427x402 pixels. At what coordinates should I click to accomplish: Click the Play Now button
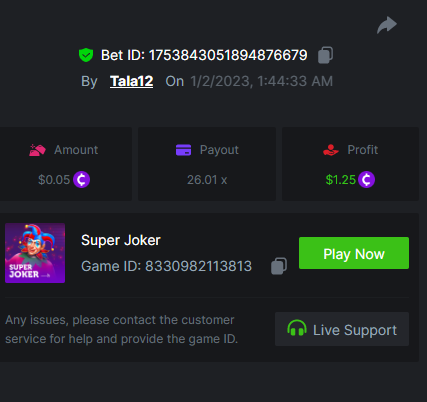pyautogui.click(x=354, y=253)
